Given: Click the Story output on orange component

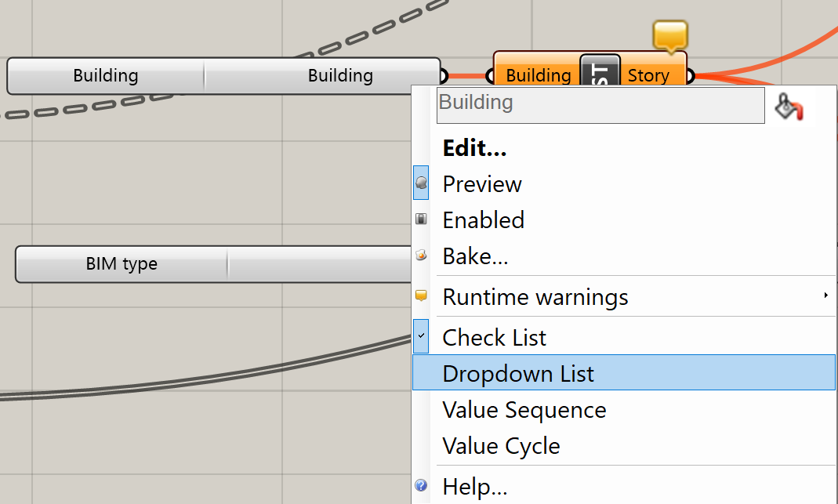Looking at the screenshot, I should (x=649, y=76).
